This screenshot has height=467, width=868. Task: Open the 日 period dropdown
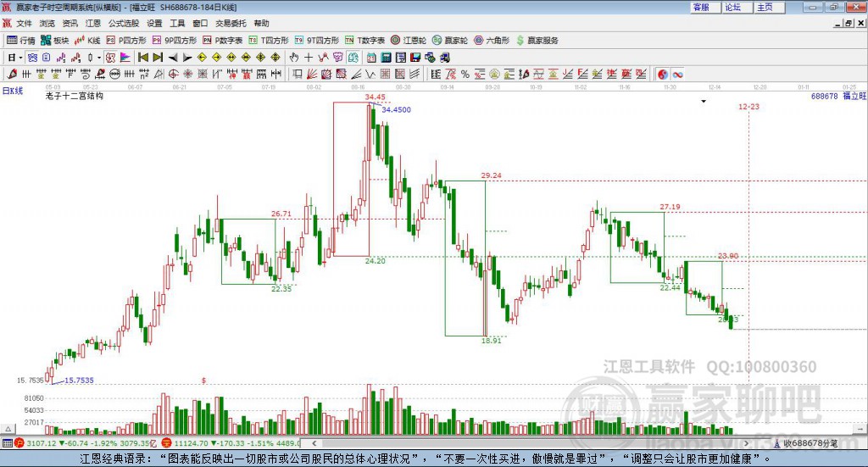point(15,58)
